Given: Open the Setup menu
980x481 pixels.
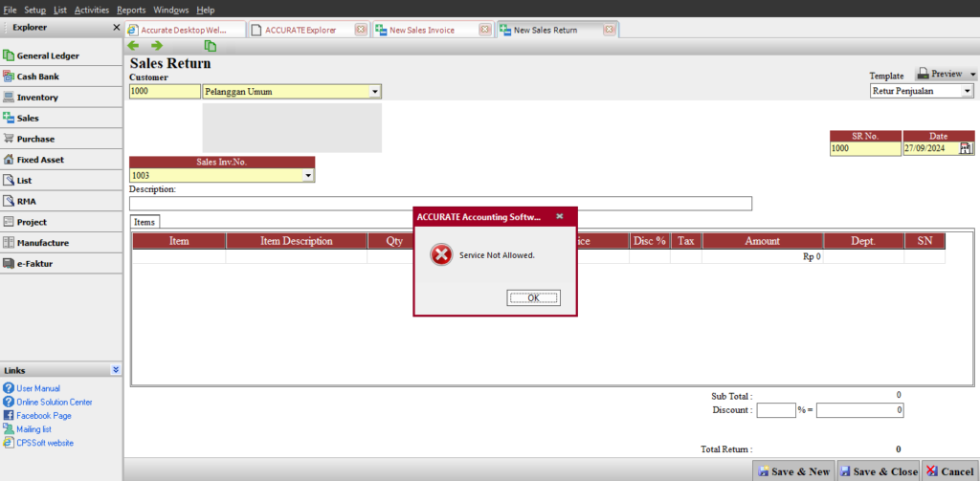Looking at the screenshot, I should [35, 10].
